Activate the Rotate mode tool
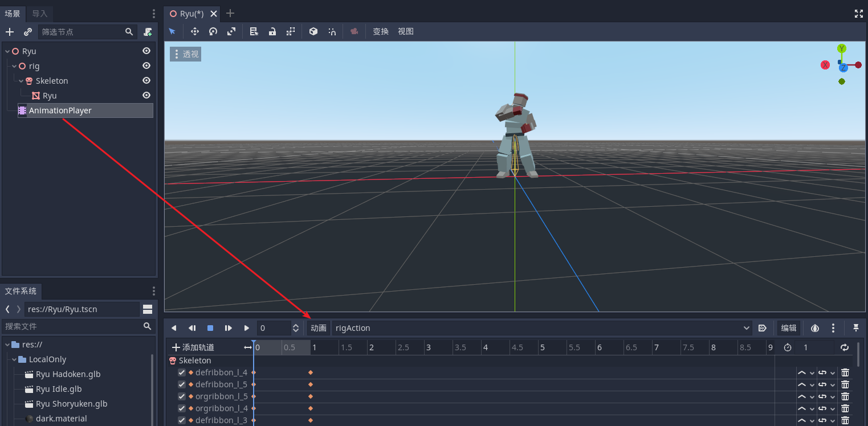This screenshot has height=426, width=868. click(213, 31)
